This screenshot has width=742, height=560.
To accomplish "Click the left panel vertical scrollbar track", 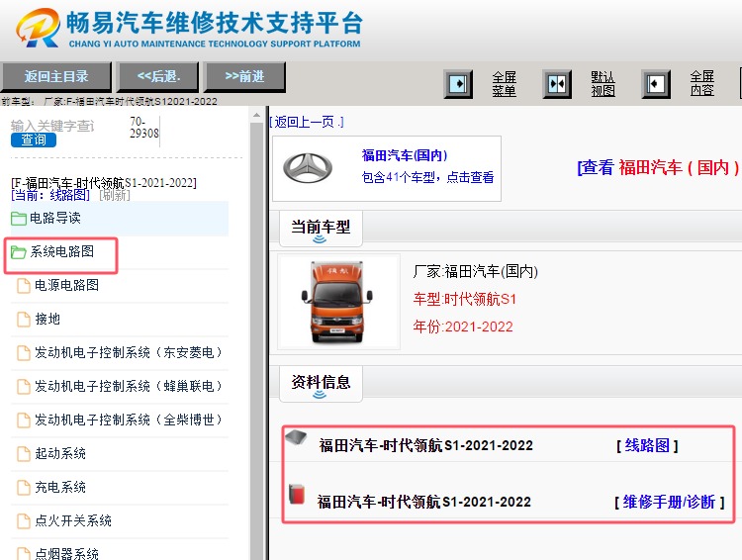I will tap(256, 340).
